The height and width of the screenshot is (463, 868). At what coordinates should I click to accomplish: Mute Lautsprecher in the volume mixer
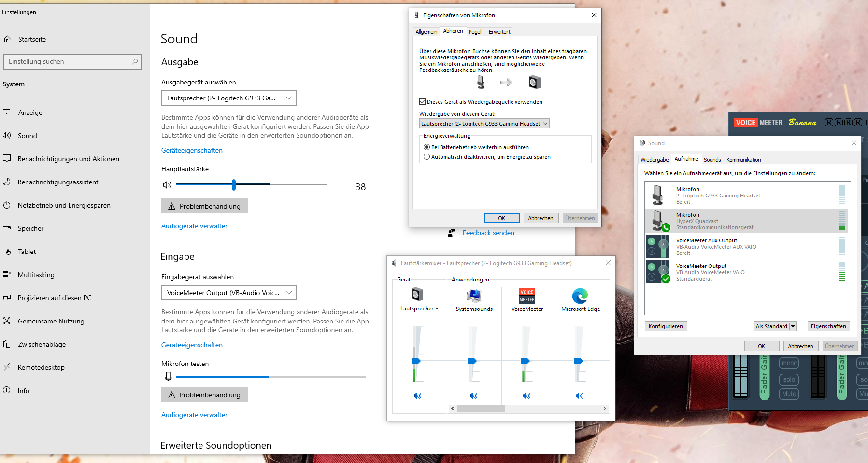[417, 396]
